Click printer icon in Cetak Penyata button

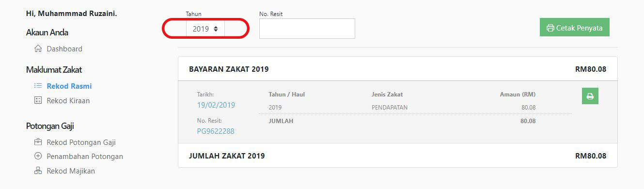[550, 28]
